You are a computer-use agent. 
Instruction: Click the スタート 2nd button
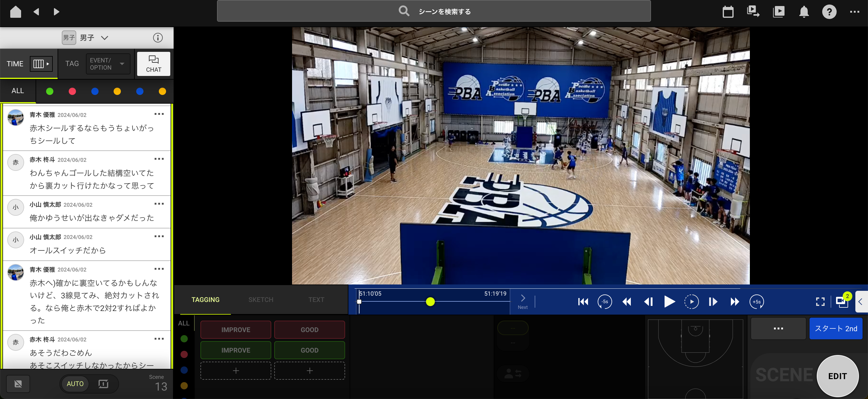(x=835, y=329)
